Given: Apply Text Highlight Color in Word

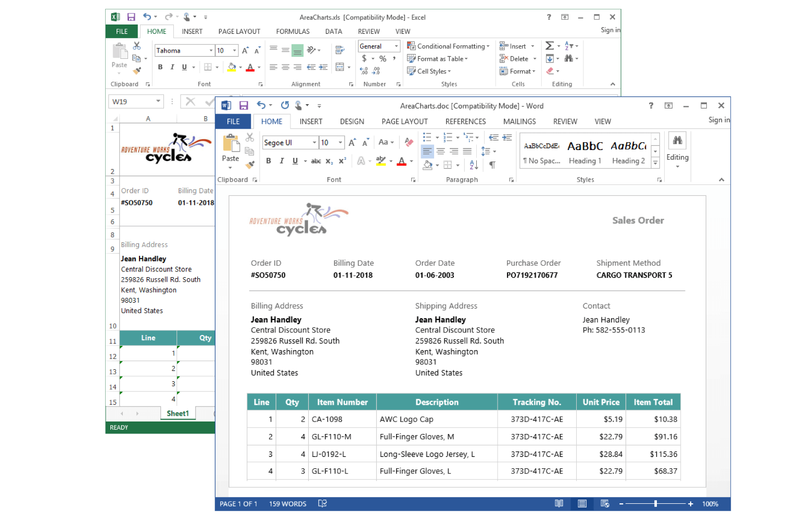Looking at the screenshot, I should tap(380, 161).
